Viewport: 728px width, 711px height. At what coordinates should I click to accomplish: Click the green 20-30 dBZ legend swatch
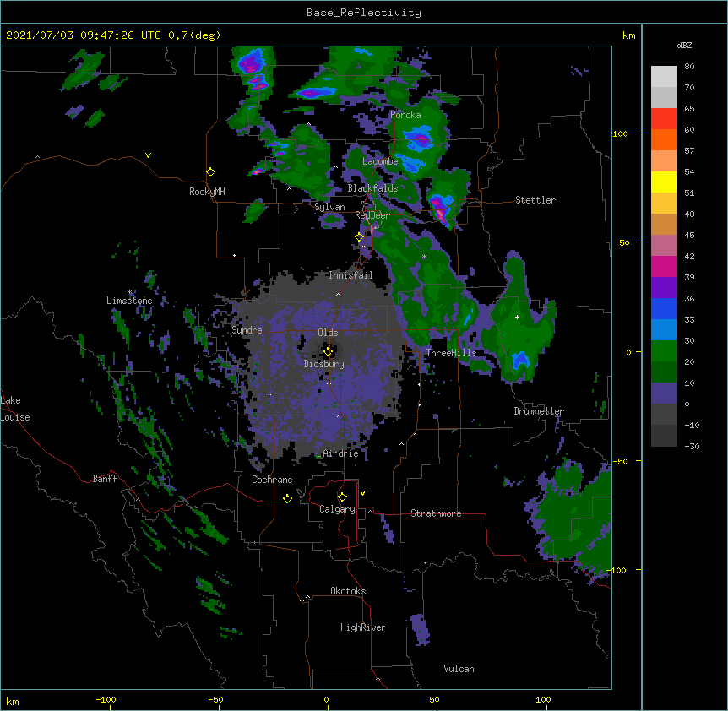tap(664, 351)
